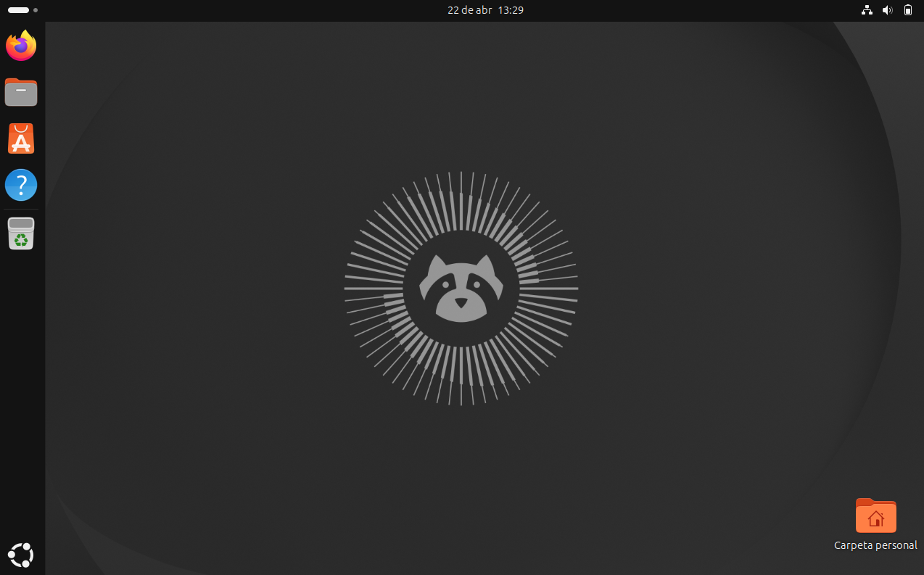Click the separator line above Trash
The width and height of the screenshot is (924, 575).
tap(21, 210)
